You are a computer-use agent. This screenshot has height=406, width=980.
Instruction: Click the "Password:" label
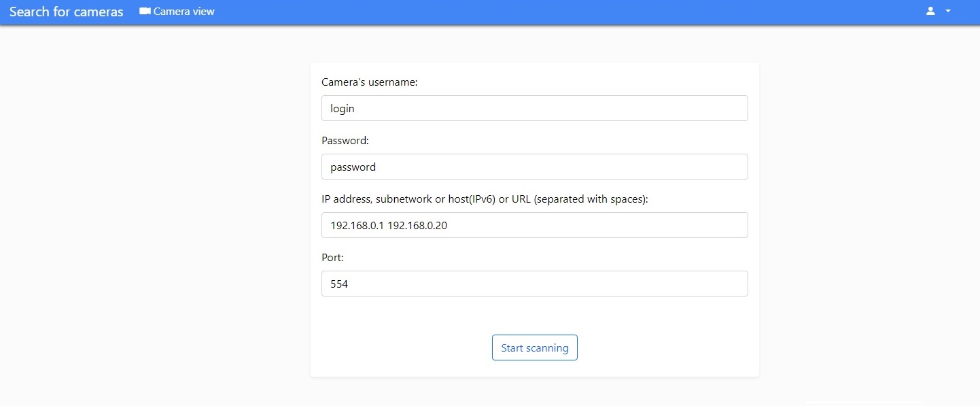[345, 141]
